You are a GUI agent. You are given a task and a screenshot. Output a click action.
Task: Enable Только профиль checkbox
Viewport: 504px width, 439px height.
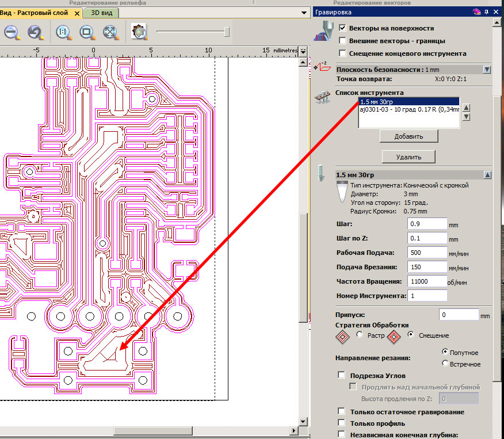(341, 423)
